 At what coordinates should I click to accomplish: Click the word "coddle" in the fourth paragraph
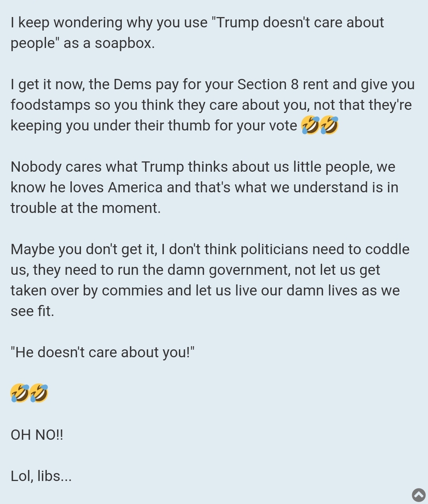coord(387,249)
